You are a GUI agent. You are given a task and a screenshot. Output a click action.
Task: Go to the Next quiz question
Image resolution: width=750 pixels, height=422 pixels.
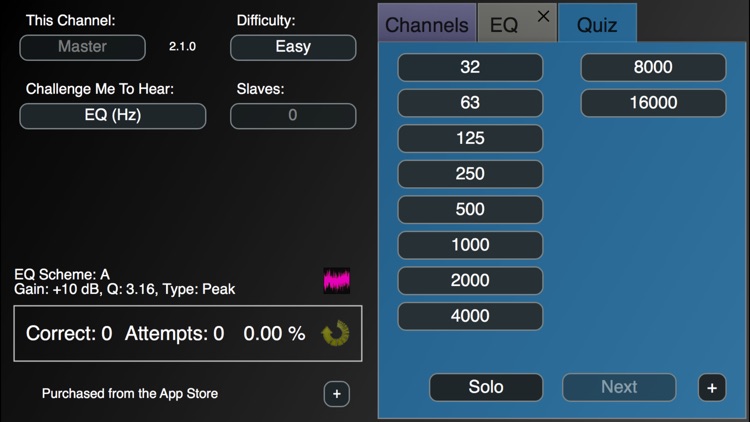click(619, 388)
